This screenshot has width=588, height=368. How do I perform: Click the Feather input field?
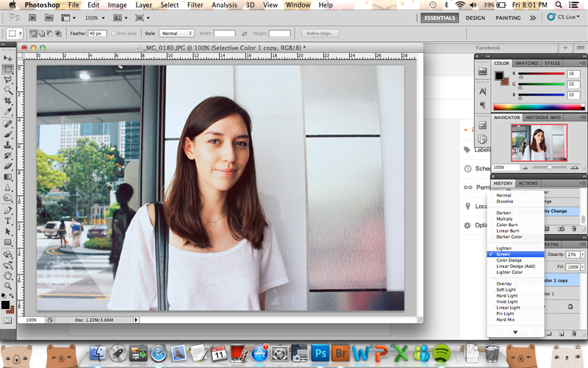97,33
